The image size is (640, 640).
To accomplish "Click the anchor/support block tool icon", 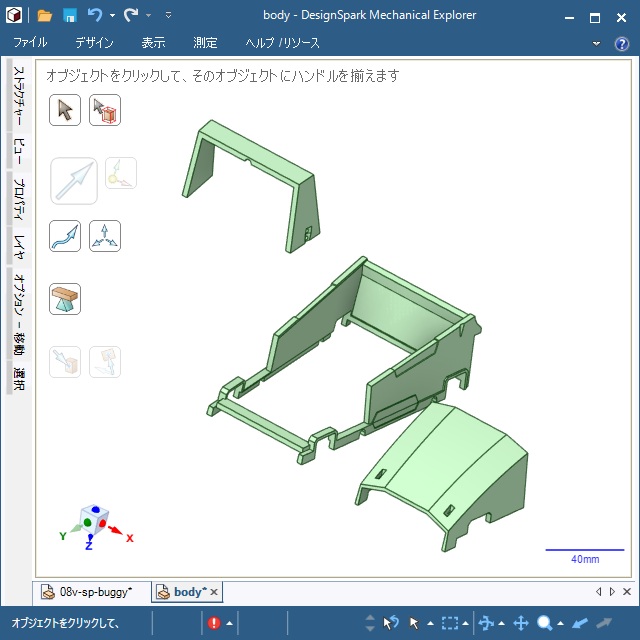I will point(65,299).
